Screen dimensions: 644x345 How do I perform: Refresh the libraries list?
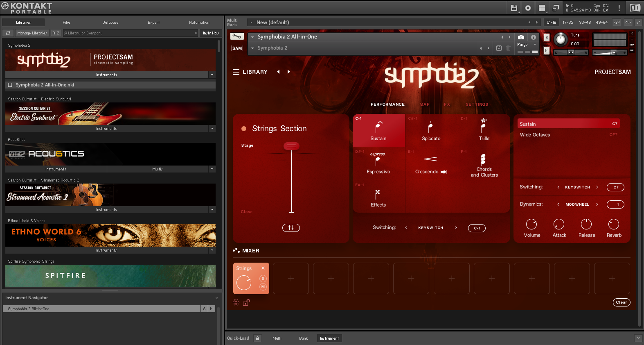8,33
